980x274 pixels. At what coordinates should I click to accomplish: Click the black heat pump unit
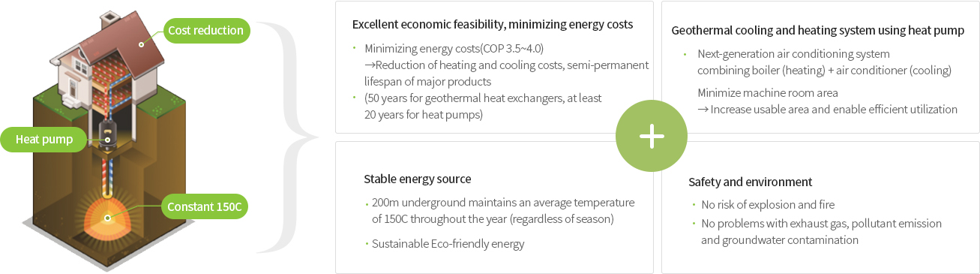[107, 131]
